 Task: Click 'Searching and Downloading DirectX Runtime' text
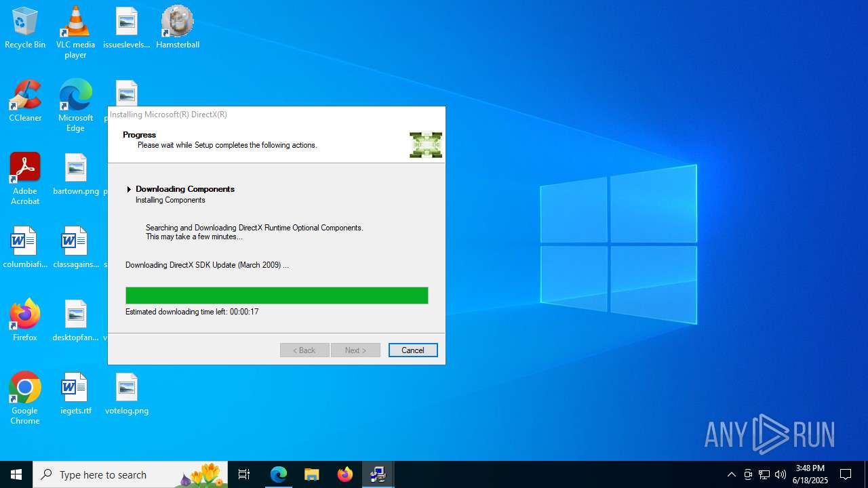coord(254,228)
